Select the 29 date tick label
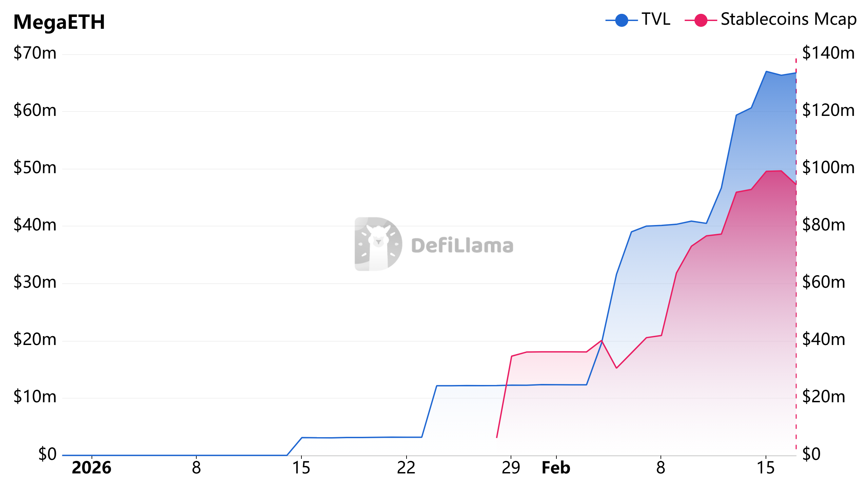 coord(511,468)
